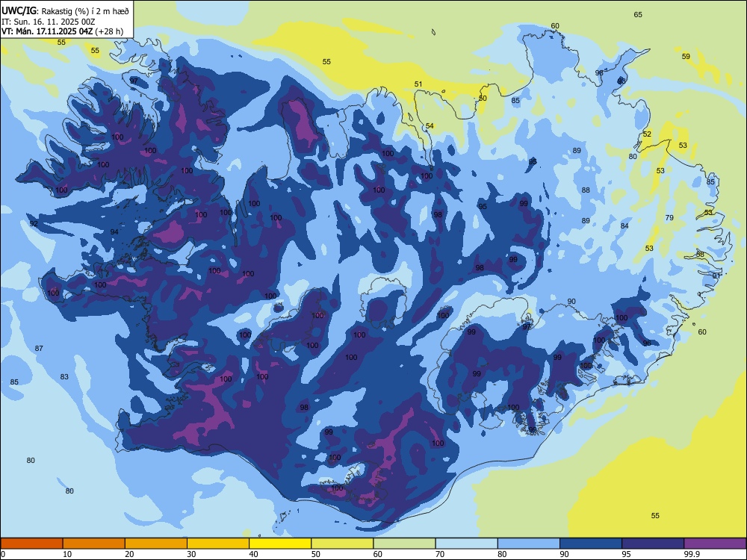Click the map value '92' on the west coast
This screenshot has height=560, width=747.
click(x=34, y=223)
